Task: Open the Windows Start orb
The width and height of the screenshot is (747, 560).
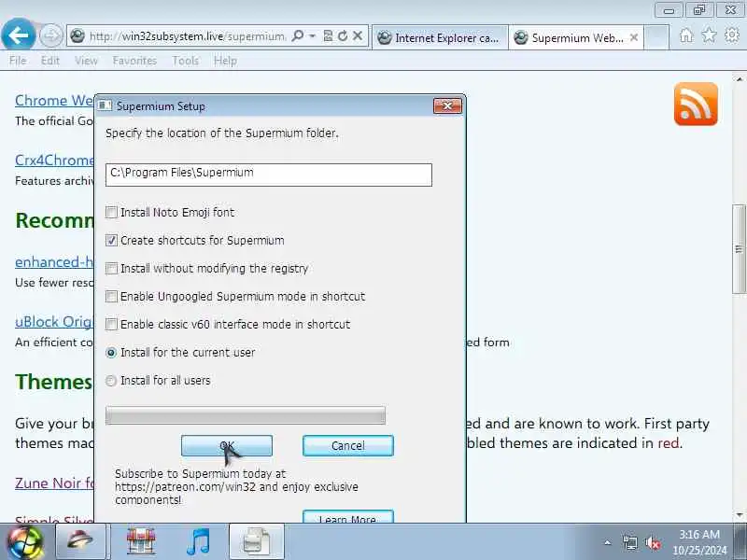Action: pos(25,542)
